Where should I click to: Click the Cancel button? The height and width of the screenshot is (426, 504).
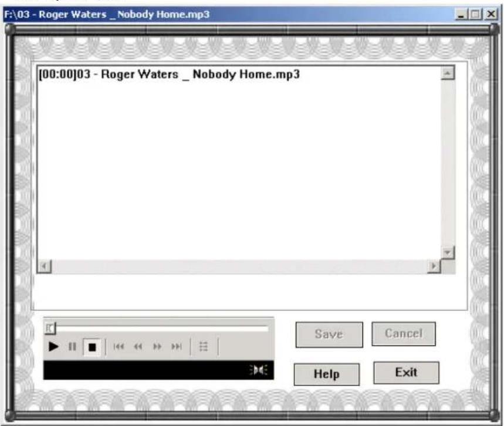404,333
